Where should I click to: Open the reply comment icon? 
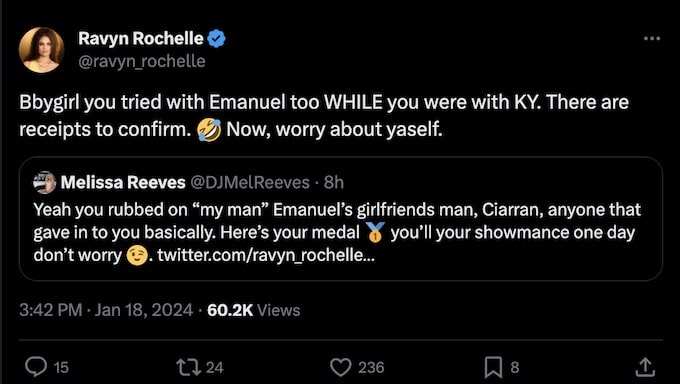coord(36,367)
